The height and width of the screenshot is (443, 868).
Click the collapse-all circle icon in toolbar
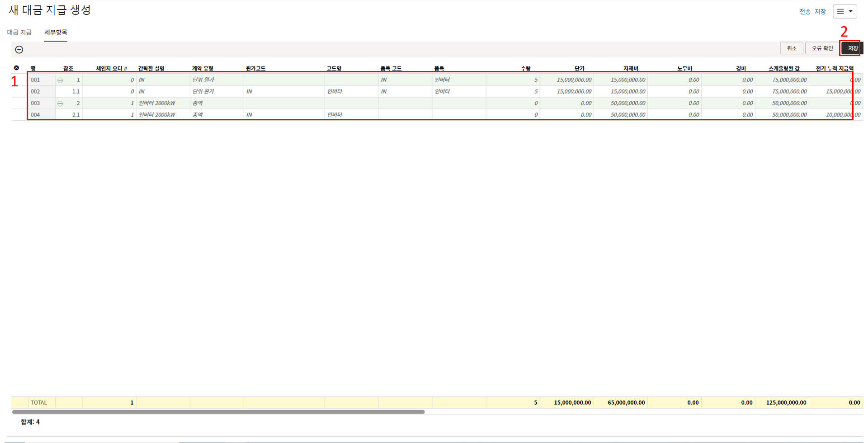point(19,49)
